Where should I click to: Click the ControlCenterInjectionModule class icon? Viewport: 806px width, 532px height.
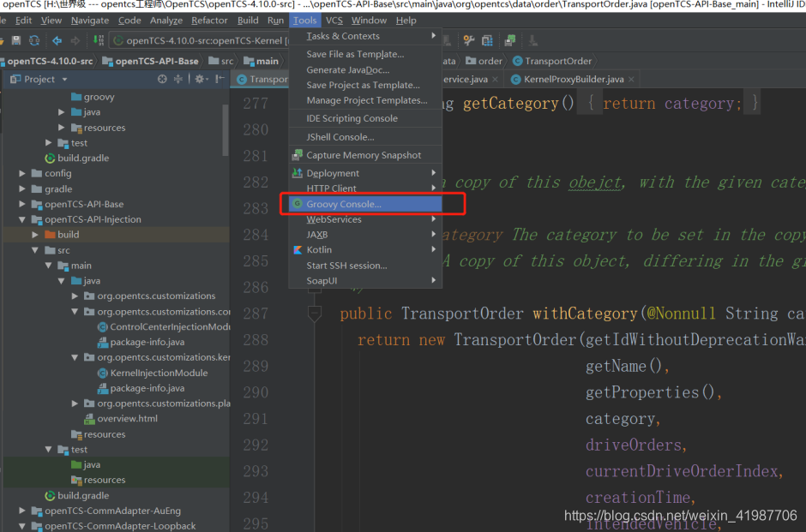click(x=102, y=326)
